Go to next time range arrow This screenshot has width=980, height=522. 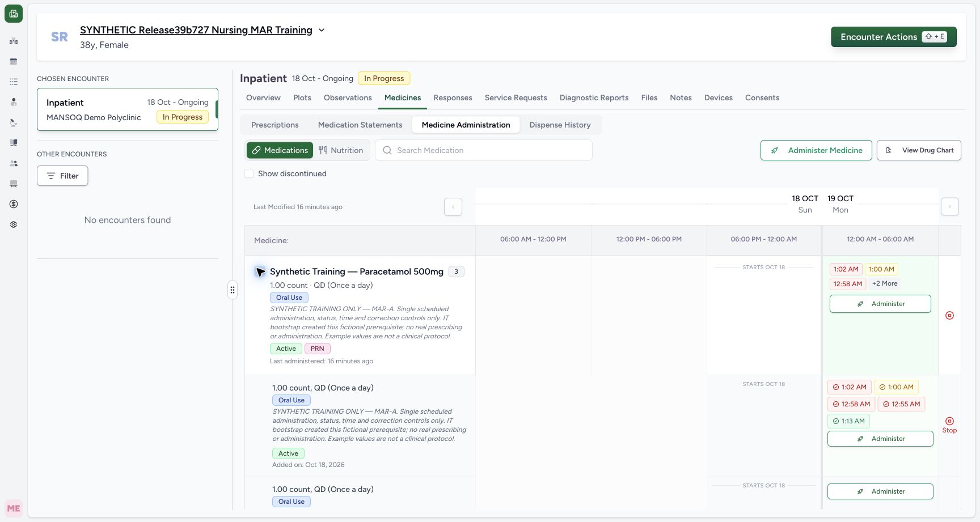(x=950, y=207)
